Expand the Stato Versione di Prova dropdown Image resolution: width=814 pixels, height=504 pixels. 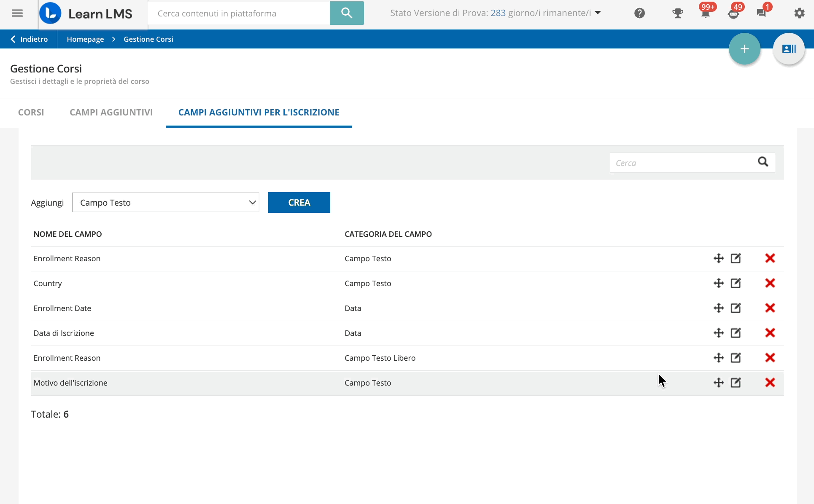click(x=597, y=13)
